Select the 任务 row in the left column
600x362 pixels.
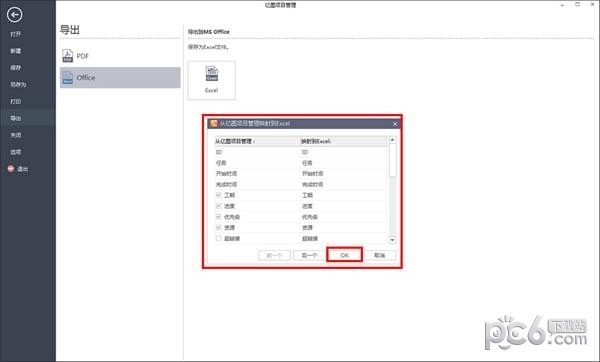257,163
